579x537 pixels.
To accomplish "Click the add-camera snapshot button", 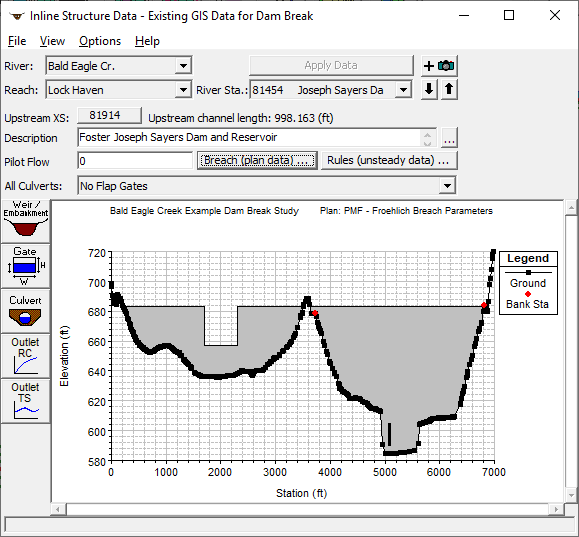I will (439, 66).
